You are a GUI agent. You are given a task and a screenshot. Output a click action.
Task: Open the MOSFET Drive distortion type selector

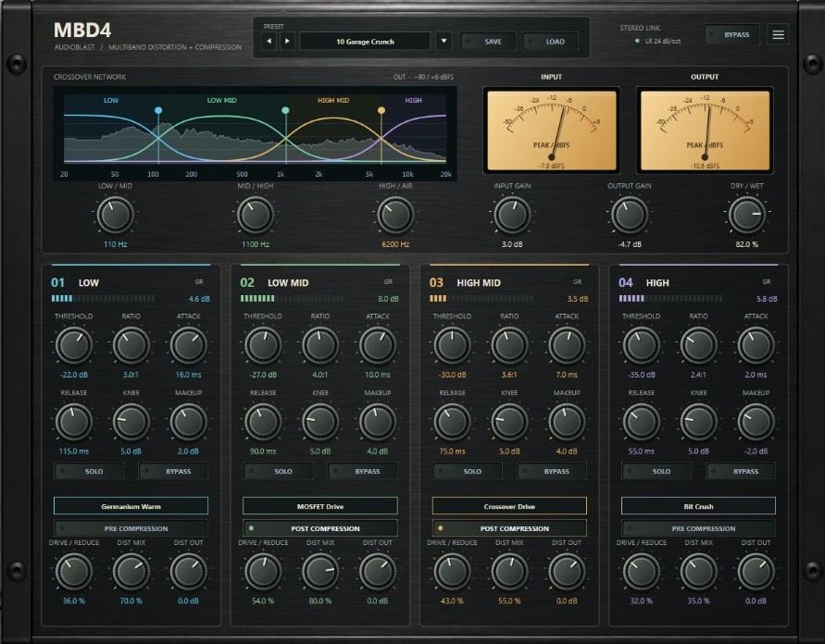[319, 506]
